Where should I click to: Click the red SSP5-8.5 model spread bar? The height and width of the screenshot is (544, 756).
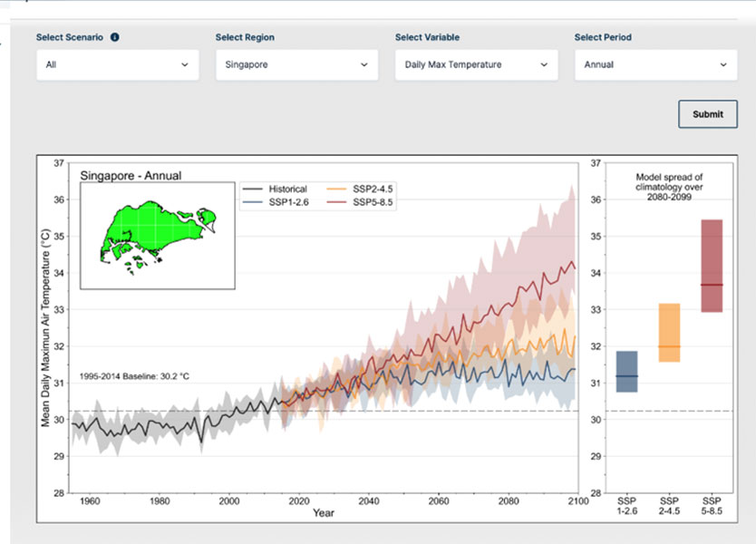click(x=712, y=266)
